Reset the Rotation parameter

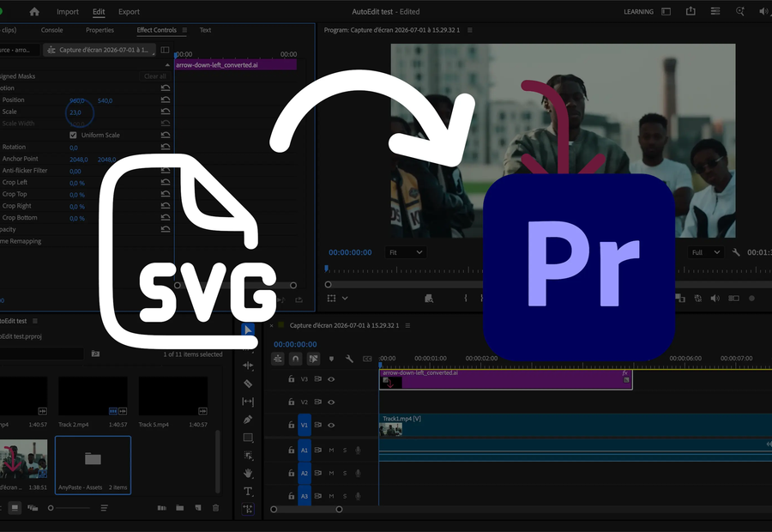166,147
